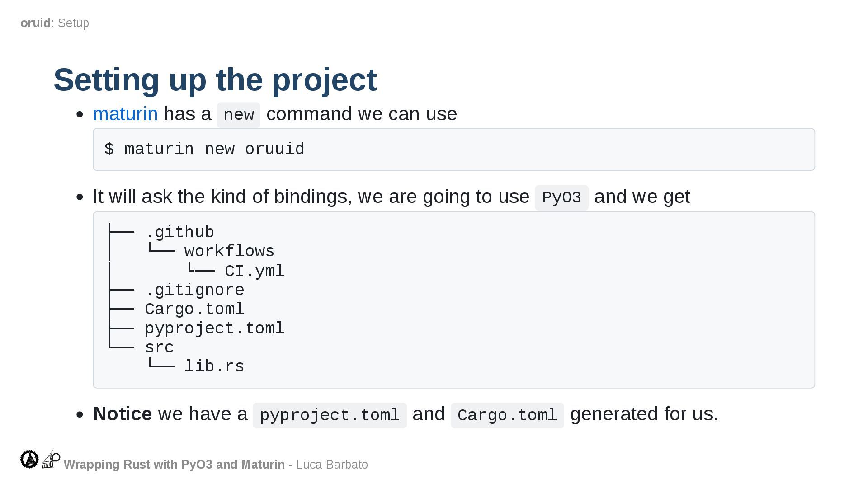Screen dimensions: 868x488
Task: Click the gear-shaped Rust logo in footer
Action: [x=29, y=459]
